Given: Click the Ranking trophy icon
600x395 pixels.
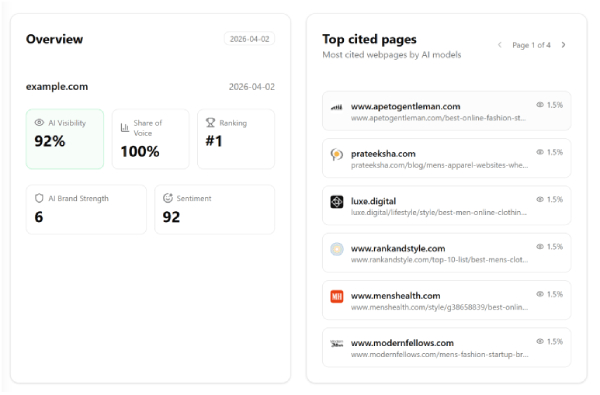Looking at the screenshot, I should point(210,123).
